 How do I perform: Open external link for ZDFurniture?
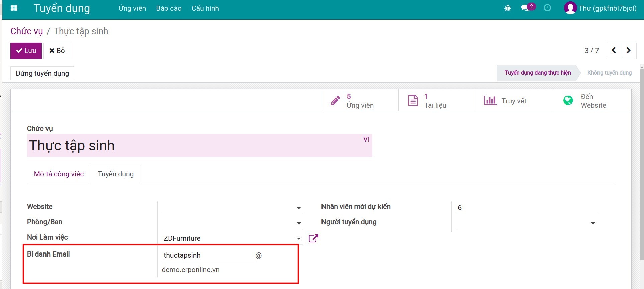pyautogui.click(x=313, y=238)
